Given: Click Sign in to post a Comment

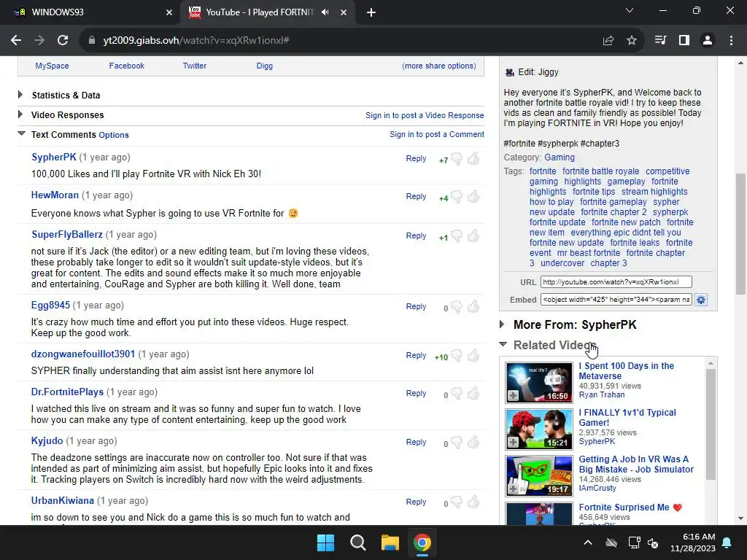Looking at the screenshot, I should 436,134.
